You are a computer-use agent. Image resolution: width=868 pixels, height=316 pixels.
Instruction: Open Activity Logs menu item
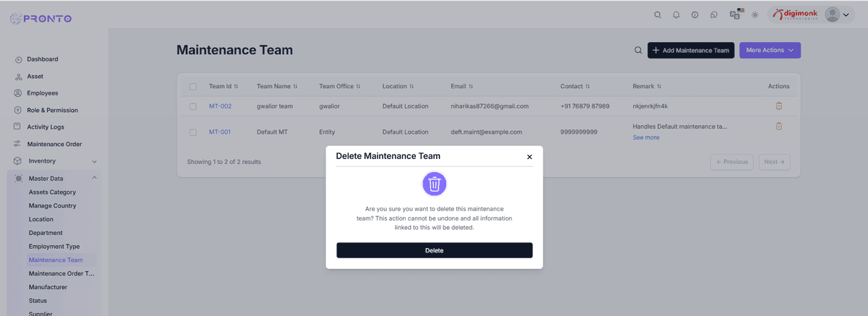[46, 127]
